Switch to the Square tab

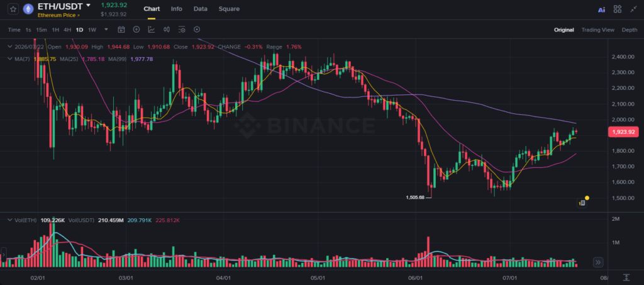[229, 9]
